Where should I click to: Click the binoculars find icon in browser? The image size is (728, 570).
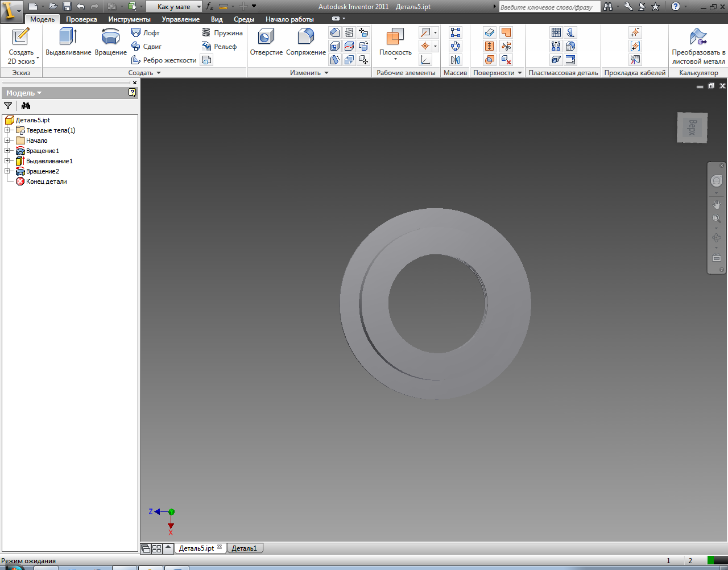(x=26, y=105)
